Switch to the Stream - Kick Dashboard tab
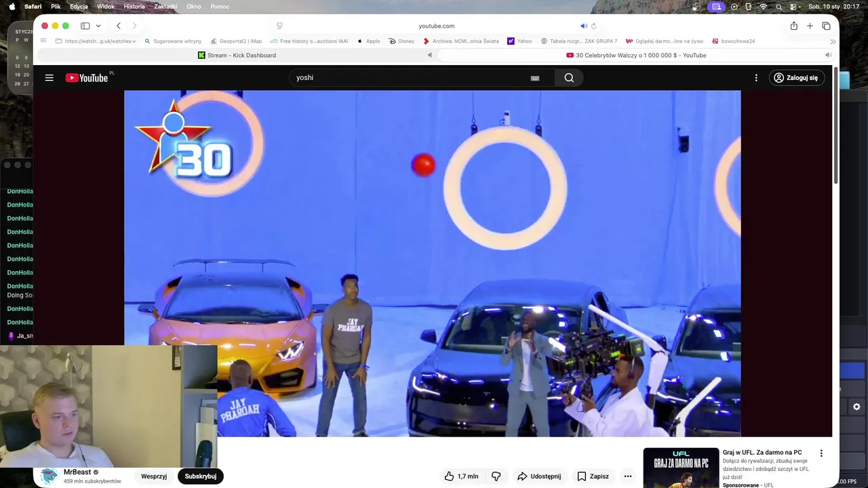 point(236,56)
